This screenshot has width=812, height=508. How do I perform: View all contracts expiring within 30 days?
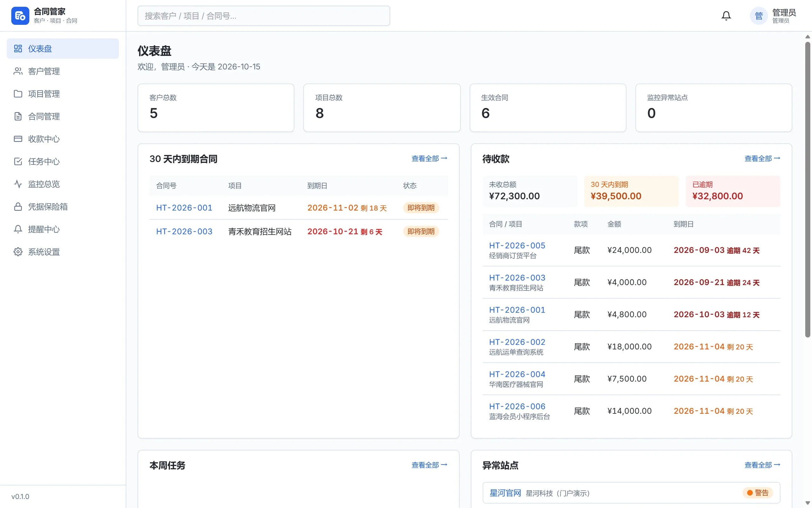(x=429, y=158)
